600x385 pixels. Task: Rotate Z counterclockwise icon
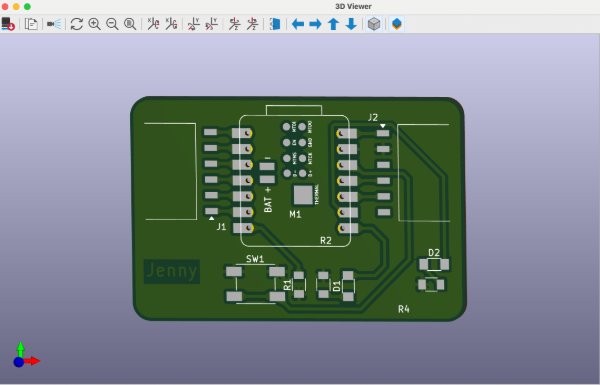(x=252, y=24)
